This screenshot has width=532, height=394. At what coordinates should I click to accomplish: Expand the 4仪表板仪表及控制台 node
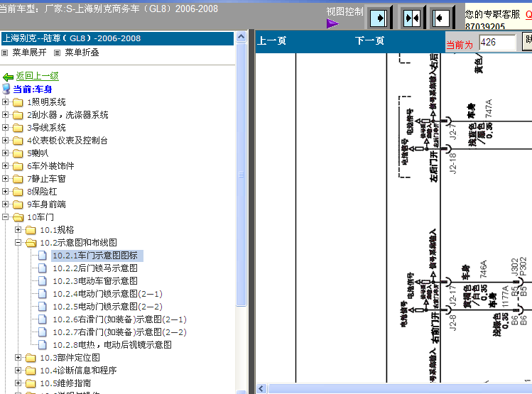[x=5, y=140]
